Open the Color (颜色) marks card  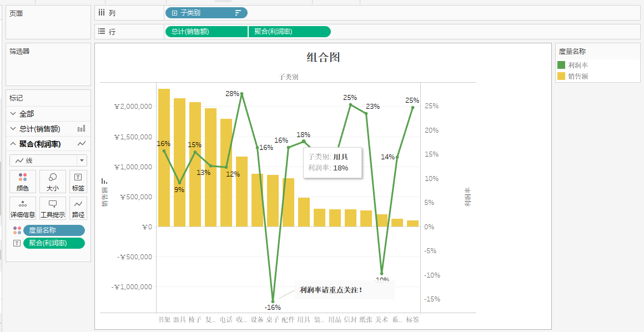pyautogui.click(x=23, y=182)
